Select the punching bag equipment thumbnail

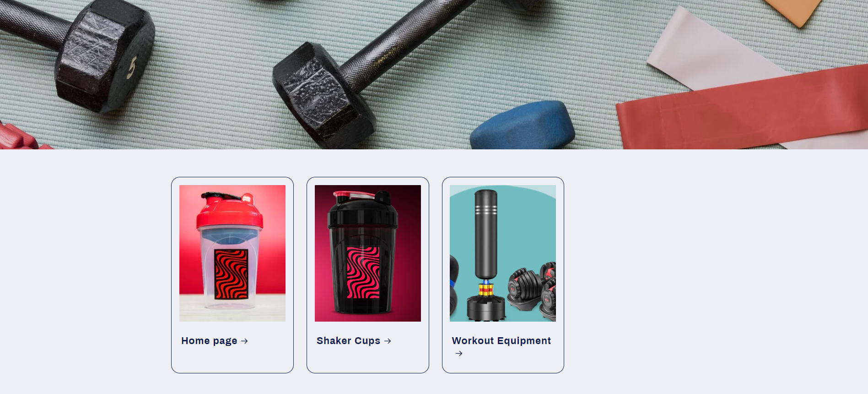click(x=503, y=253)
